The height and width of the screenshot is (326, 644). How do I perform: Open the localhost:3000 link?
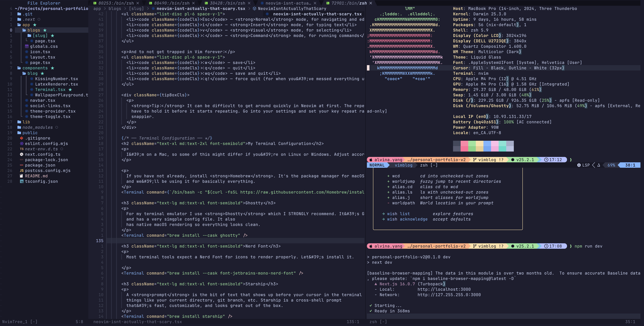click(444, 289)
